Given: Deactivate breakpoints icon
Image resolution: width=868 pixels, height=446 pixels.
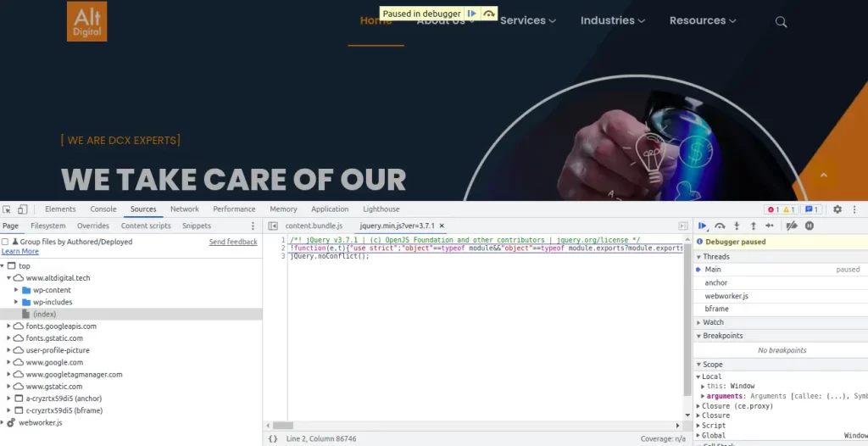Looking at the screenshot, I should tap(793, 226).
